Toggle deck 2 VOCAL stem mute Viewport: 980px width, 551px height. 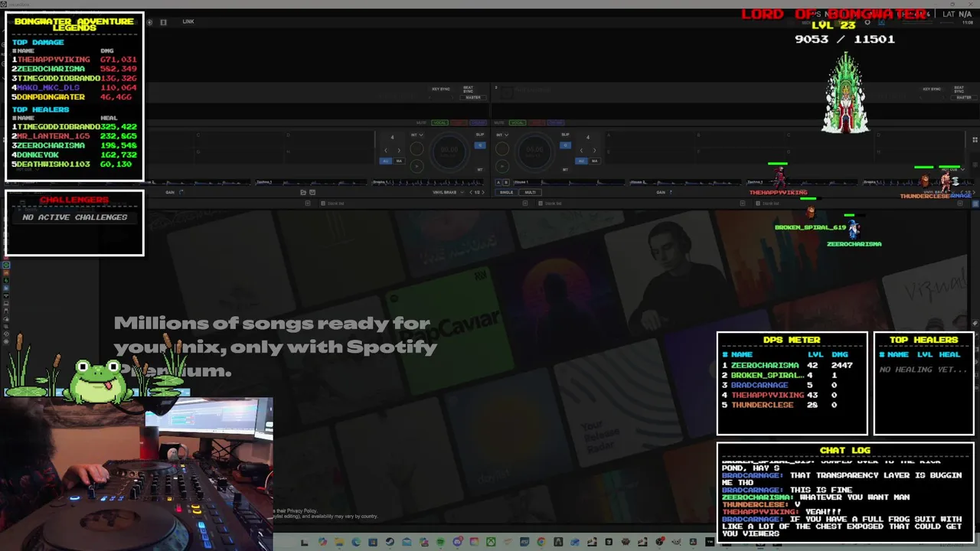[518, 122]
